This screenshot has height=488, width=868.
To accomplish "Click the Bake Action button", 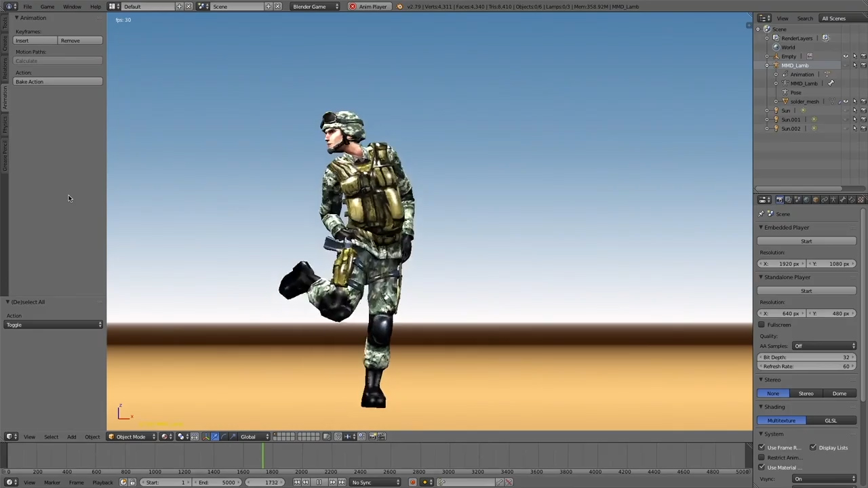I will (58, 81).
